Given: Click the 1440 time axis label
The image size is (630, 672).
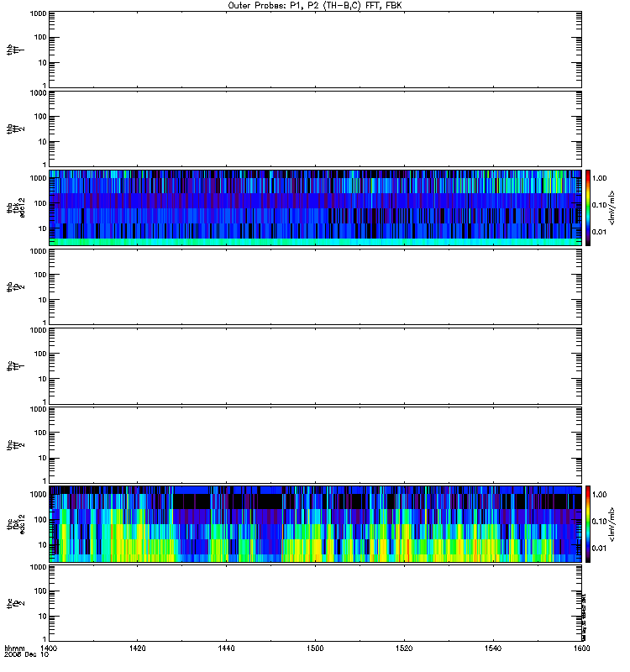Looking at the screenshot, I should tap(226, 648).
